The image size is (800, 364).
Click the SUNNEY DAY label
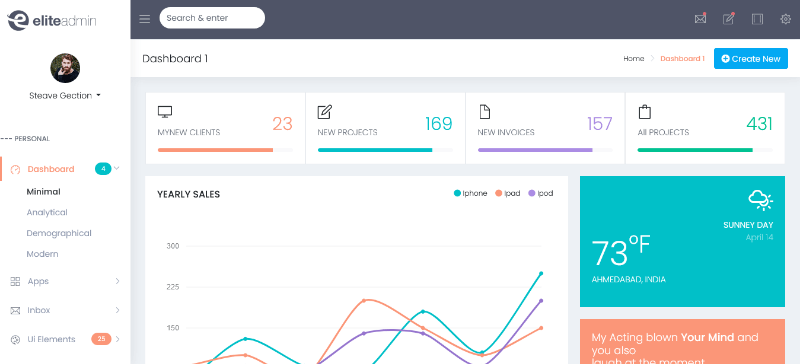(x=748, y=225)
